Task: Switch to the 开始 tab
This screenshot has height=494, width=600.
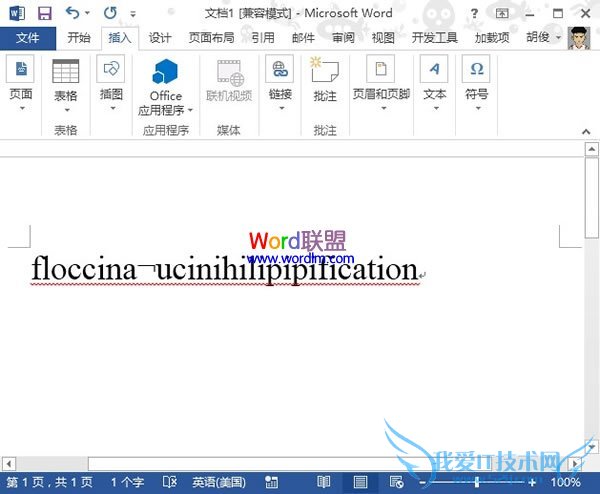Action: tap(79, 38)
